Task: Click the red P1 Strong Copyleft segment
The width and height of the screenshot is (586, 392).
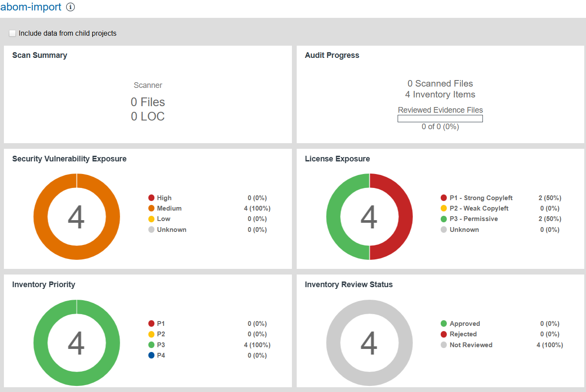Action: point(405,217)
